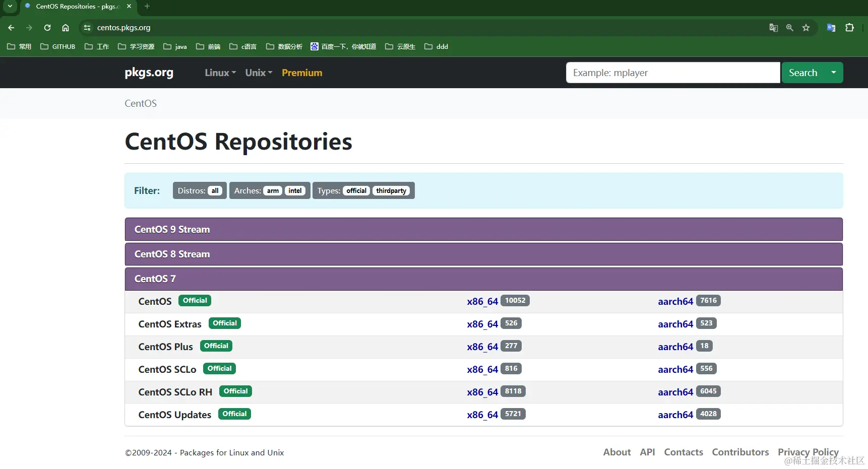Open the 学习资源 bookmarks folder

(x=136, y=46)
